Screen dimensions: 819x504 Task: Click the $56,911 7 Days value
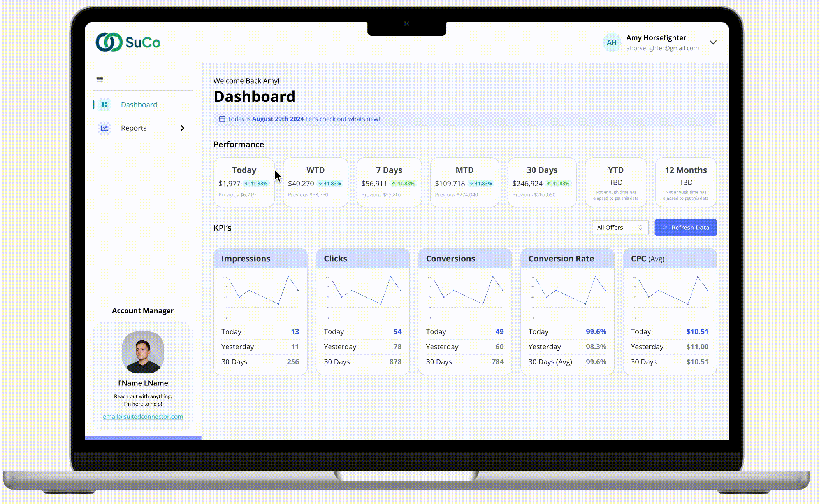pyautogui.click(x=374, y=183)
